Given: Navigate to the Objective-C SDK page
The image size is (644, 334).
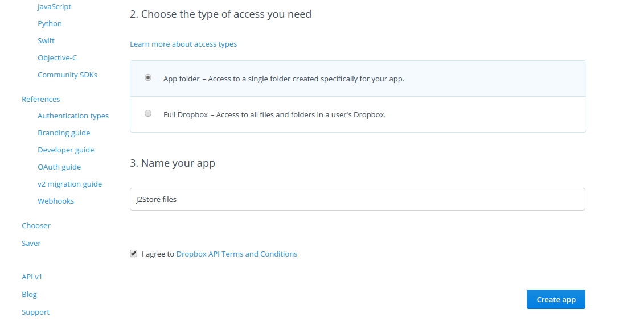Looking at the screenshot, I should pyautogui.click(x=57, y=57).
